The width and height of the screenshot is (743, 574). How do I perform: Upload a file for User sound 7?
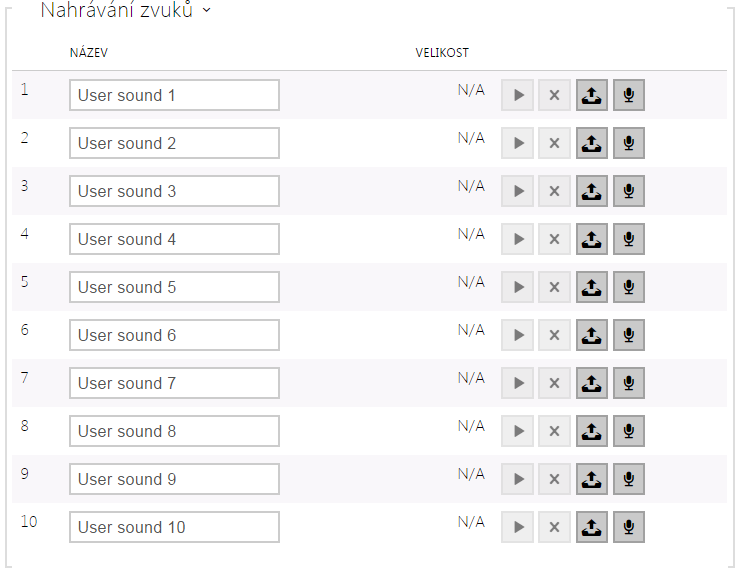tap(592, 383)
